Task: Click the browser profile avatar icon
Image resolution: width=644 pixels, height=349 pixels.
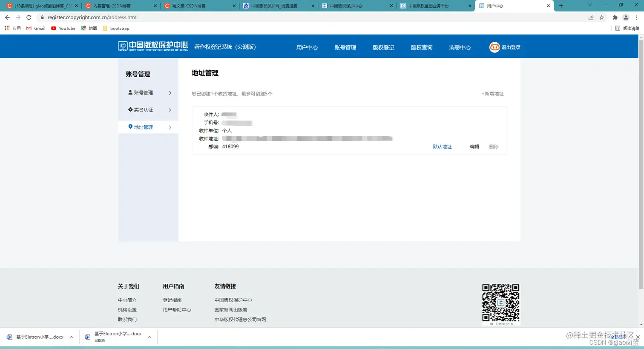Action: (x=626, y=17)
